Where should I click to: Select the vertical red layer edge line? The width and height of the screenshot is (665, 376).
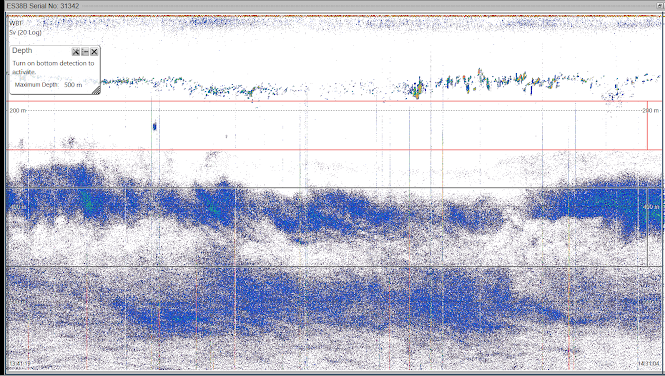(648, 125)
